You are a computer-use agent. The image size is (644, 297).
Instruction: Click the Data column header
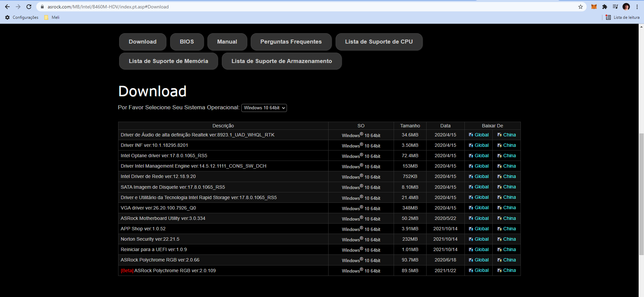pyautogui.click(x=445, y=126)
